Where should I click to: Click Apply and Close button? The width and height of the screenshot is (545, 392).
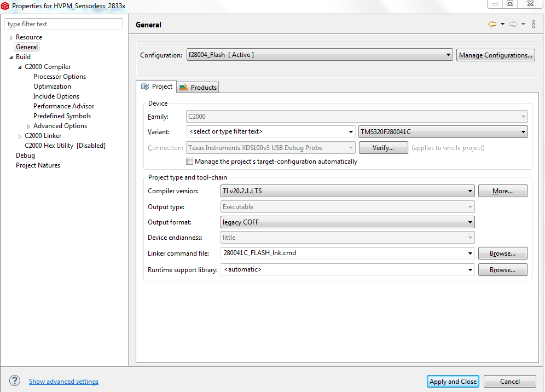[453, 381]
